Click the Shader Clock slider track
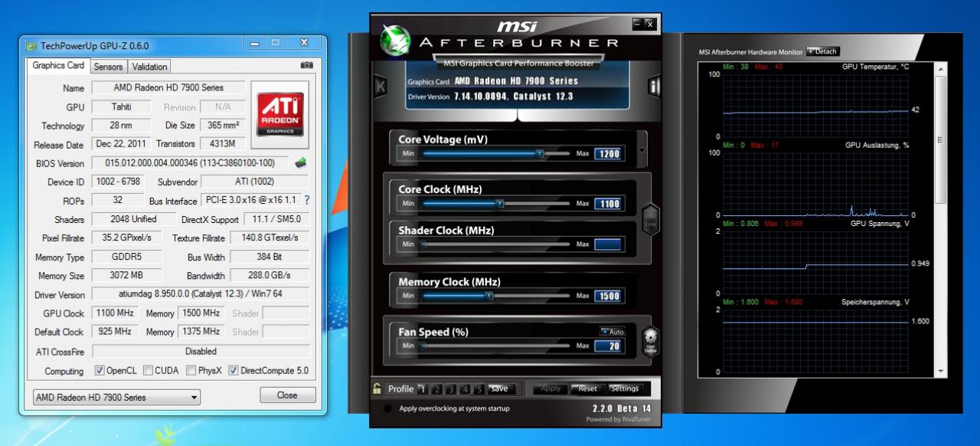This screenshot has height=446, width=980. tap(495, 244)
